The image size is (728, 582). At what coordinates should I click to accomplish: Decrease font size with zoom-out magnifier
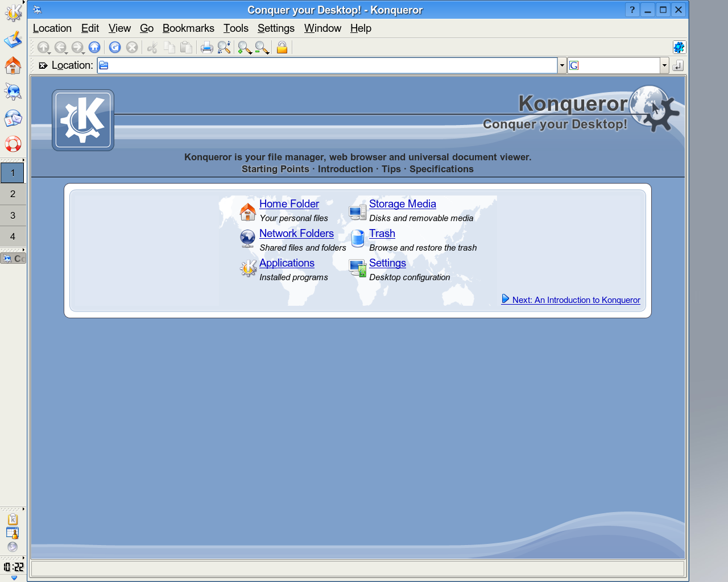pos(262,48)
